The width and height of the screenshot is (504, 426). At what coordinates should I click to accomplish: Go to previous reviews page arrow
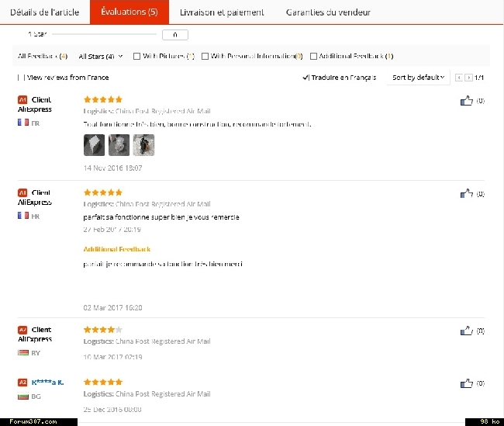(x=459, y=78)
